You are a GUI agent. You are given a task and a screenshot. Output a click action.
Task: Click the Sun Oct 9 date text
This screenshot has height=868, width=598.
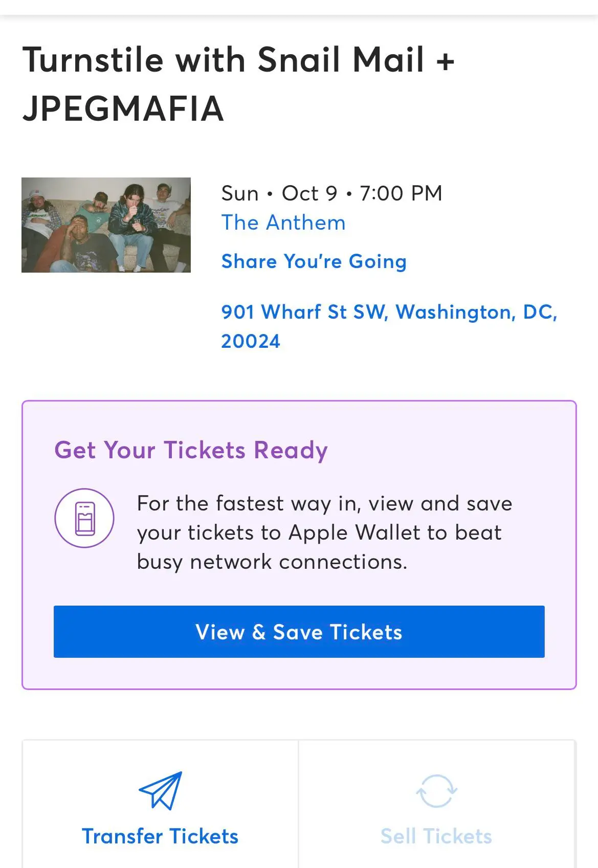click(333, 193)
